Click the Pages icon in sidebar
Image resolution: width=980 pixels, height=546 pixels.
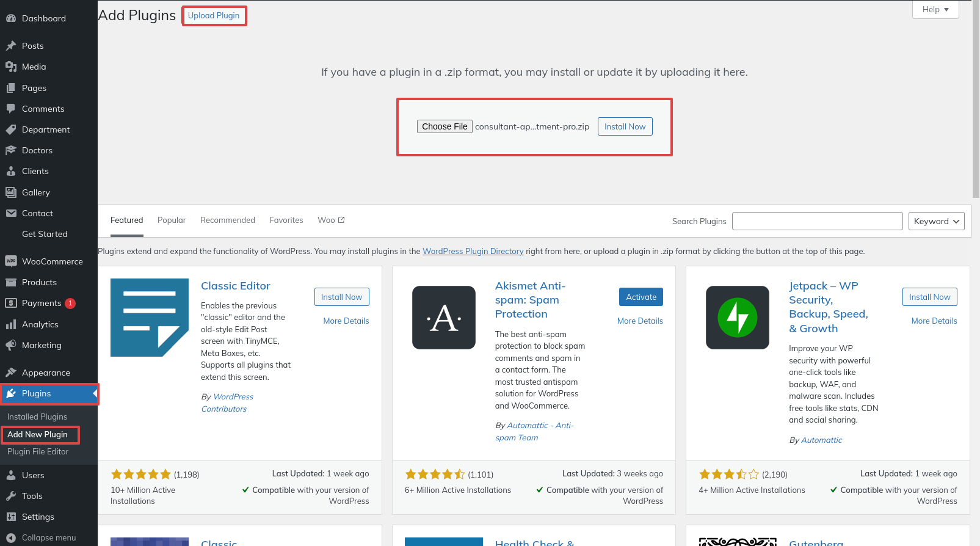(x=11, y=88)
